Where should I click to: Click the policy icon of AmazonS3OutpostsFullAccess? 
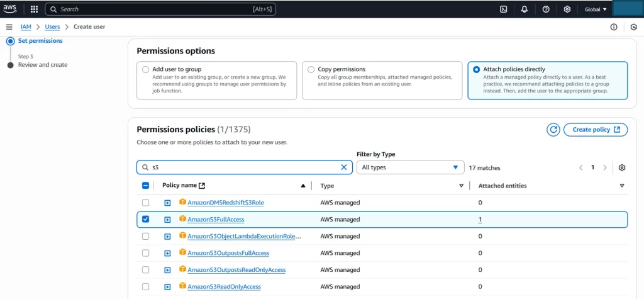coord(183,252)
